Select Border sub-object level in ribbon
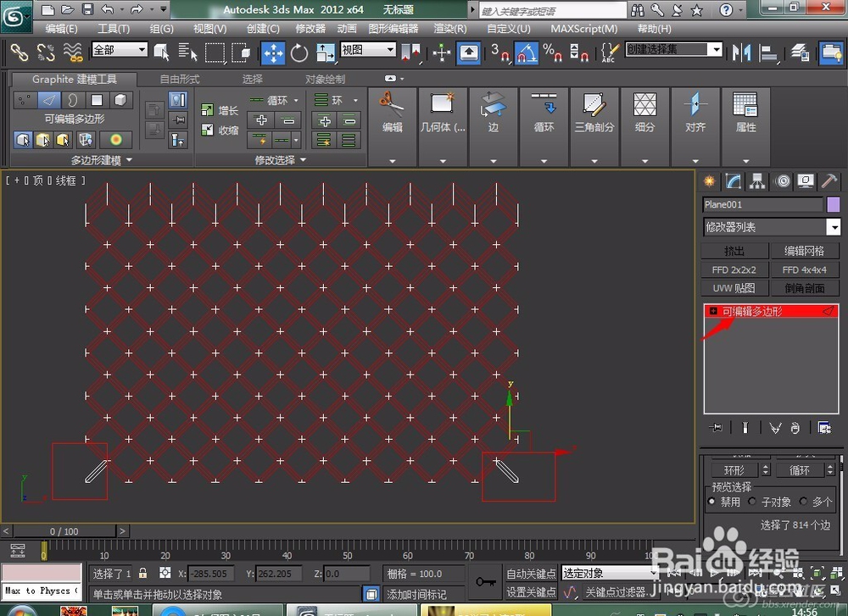The width and height of the screenshot is (848, 616). [72, 100]
